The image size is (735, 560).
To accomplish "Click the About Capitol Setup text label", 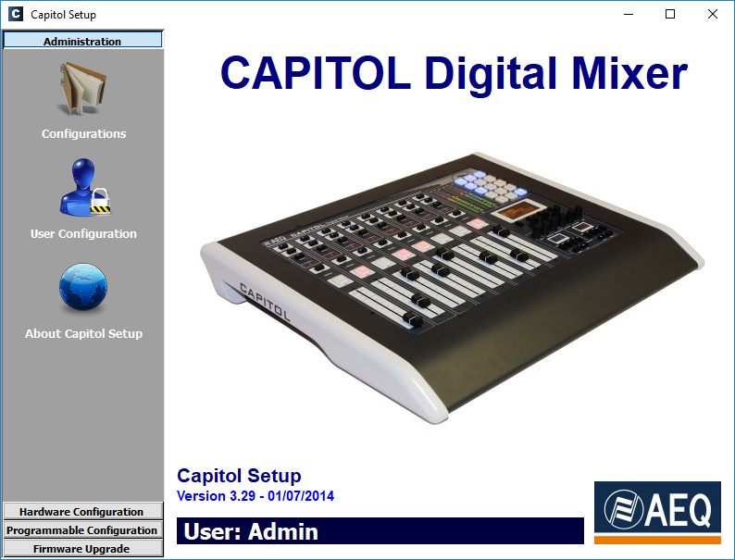I will click(x=83, y=333).
